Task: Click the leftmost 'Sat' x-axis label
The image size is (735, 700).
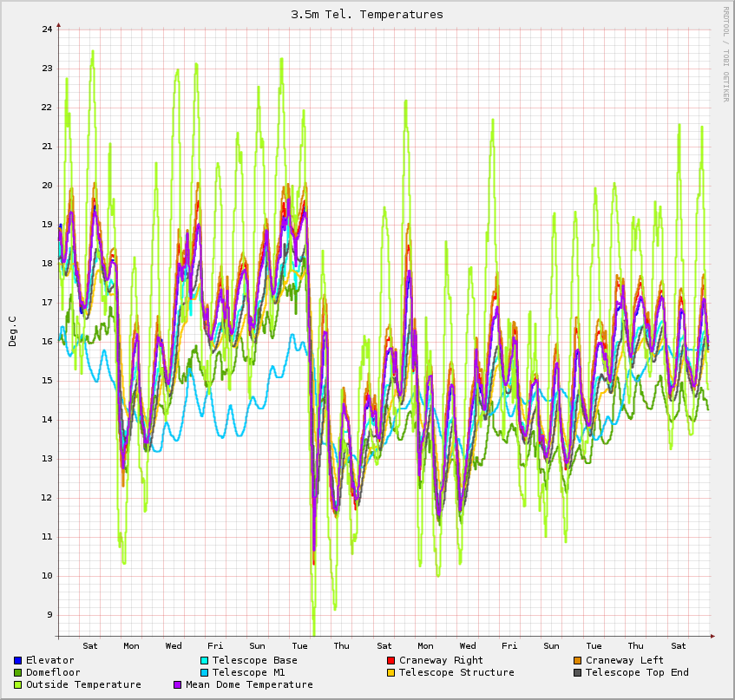Action: [x=90, y=646]
